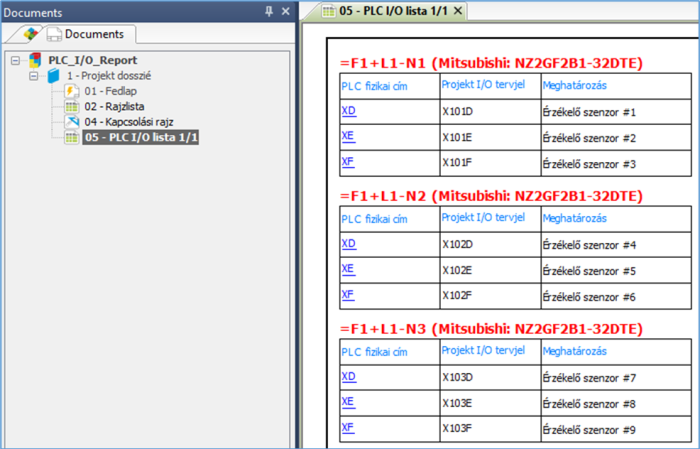Viewport: 700px width, 449px height.
Task: Open the 04 - Kapcsolási rajz document
Action: [129, 122]
